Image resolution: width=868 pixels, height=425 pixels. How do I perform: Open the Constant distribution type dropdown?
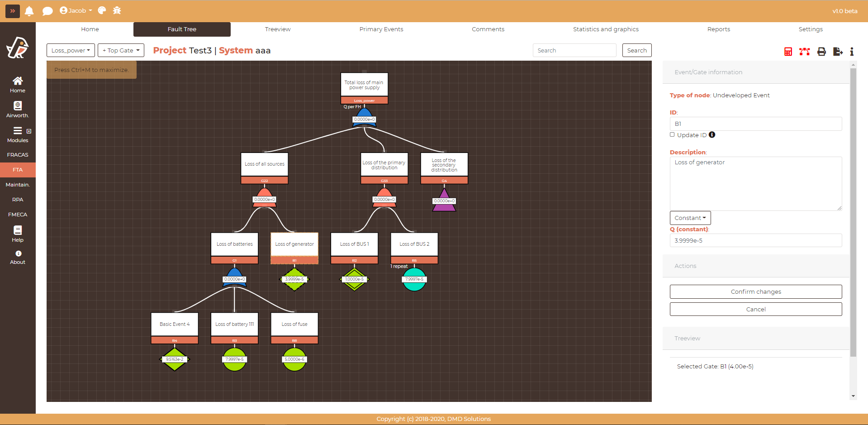coord(690,218)
